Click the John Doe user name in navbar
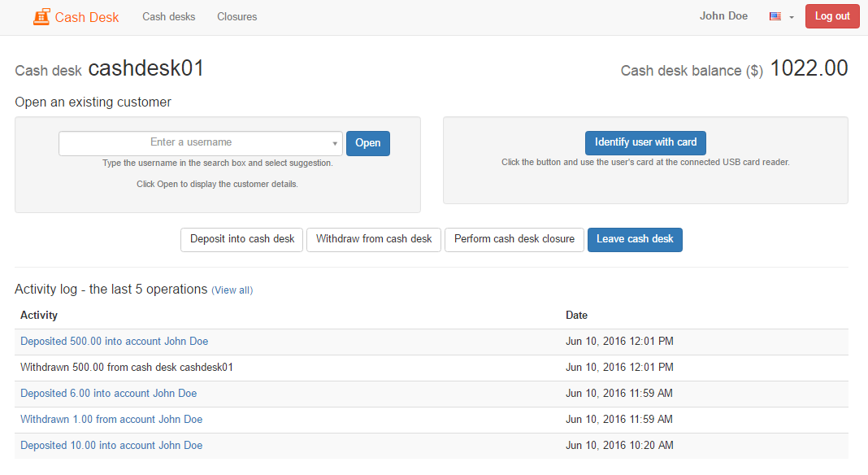 pos(723,16)
